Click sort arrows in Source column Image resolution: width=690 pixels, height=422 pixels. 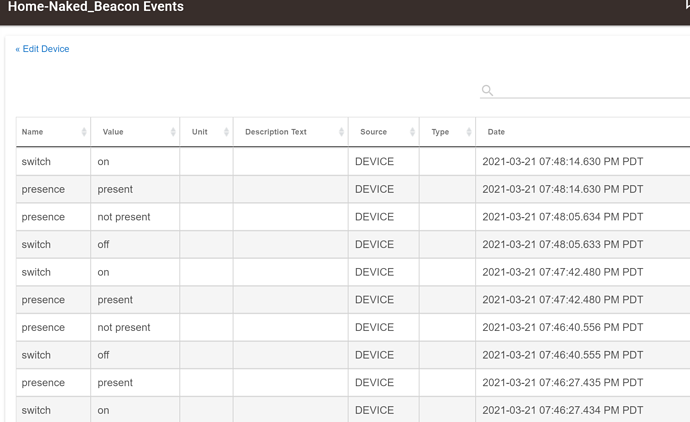[x=412, y=132]
